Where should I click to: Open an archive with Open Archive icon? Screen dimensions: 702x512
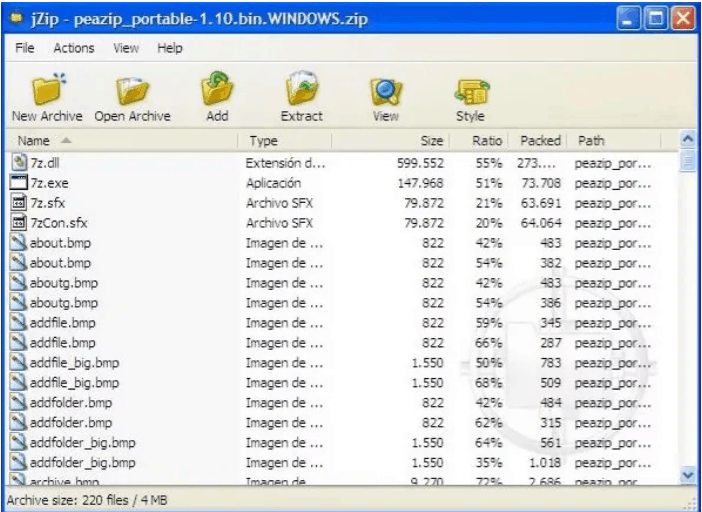(x=132, y=92)
